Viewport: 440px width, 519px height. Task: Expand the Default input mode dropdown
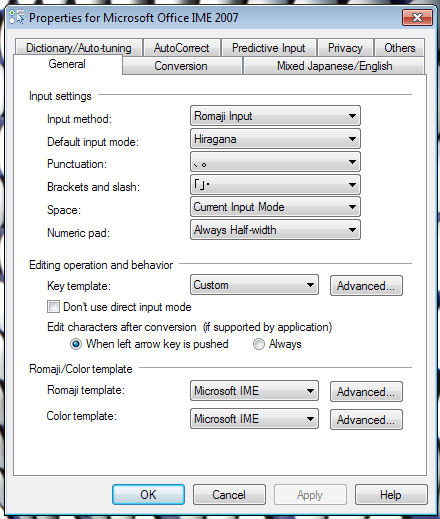[x=275, y=139]
